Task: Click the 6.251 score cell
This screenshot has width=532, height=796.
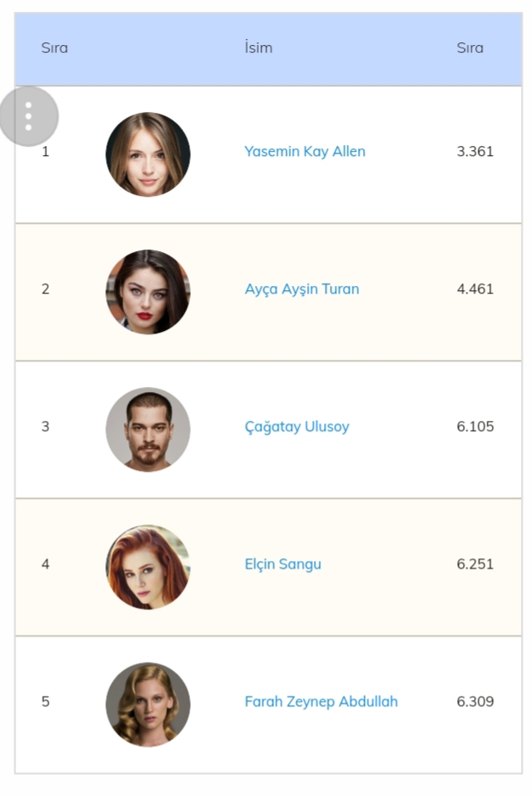Action: click(474, 564)
